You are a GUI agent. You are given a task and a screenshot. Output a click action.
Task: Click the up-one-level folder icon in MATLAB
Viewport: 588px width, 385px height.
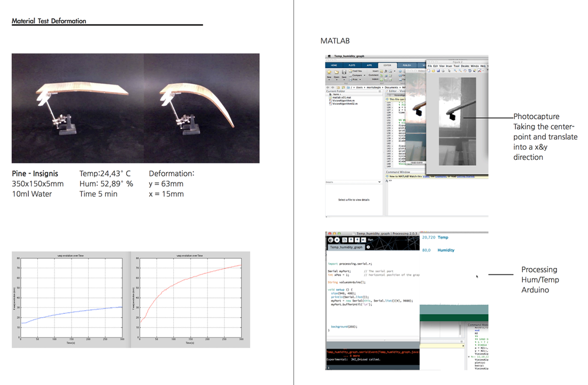click(x=337, y=88)
